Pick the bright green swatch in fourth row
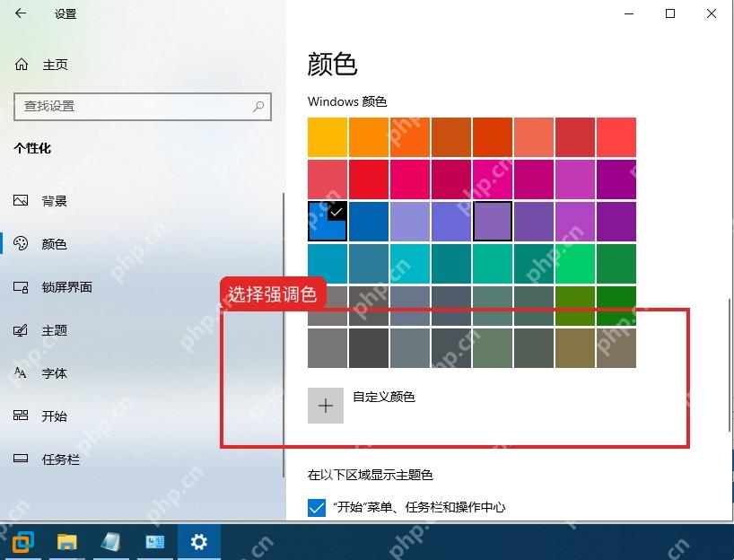Viewport: 734px width, 560px height. [575, 264]
